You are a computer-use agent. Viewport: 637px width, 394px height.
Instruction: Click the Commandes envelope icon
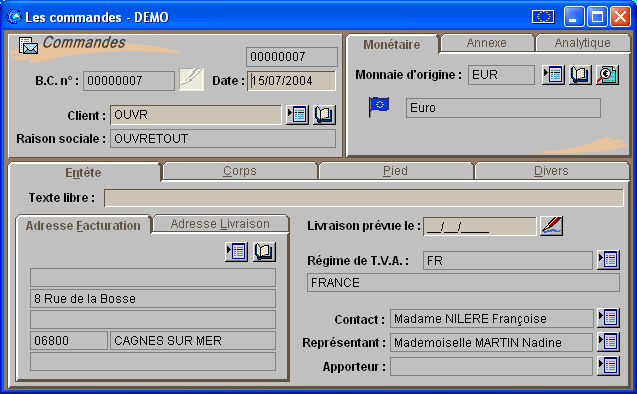pyautogui.click(x=28, y=45)
